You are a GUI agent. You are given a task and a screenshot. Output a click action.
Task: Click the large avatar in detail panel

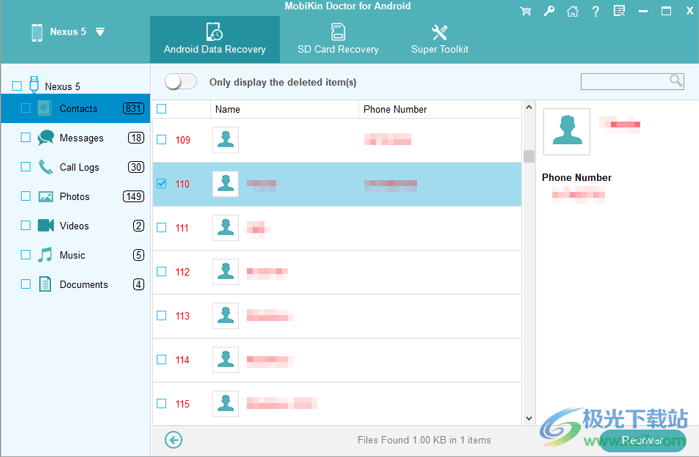(567, 132)
